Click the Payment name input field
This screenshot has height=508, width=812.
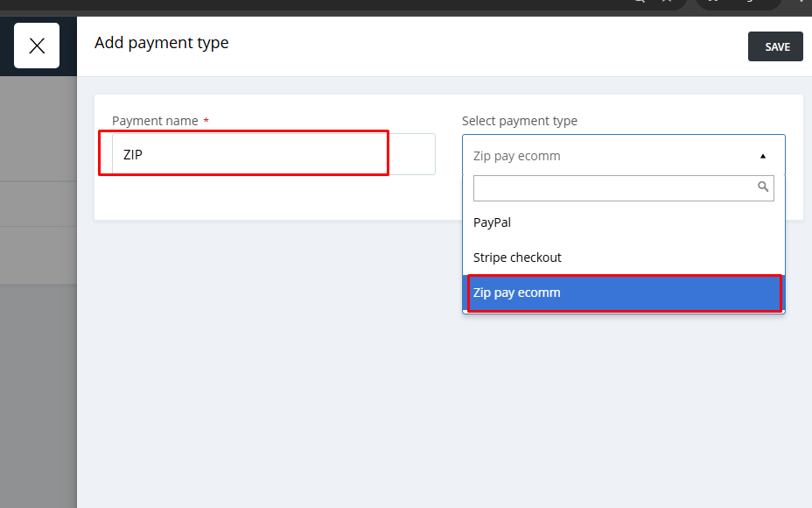pyautogui.click(x=273, y=154)
